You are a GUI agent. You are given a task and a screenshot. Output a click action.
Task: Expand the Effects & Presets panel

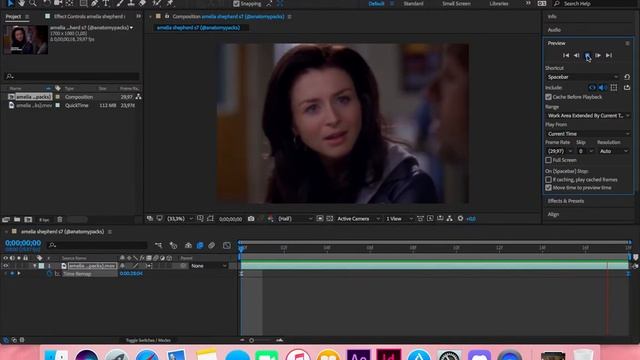[x=566, y=201]
